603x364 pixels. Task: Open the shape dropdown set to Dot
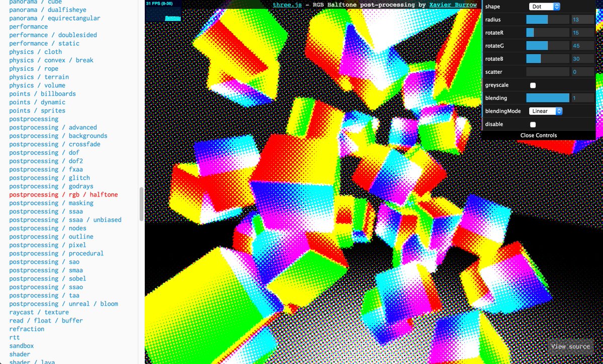coord(544,7)
